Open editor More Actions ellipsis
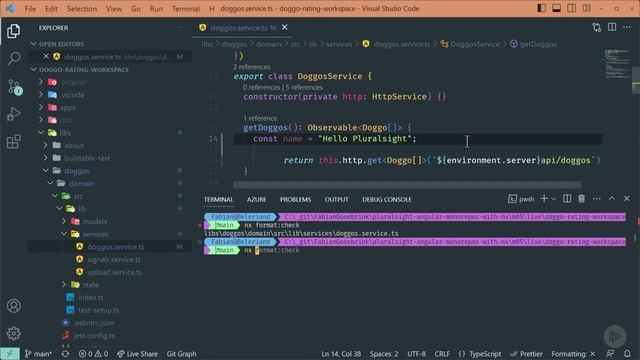The width and height of the screenshot is (640, 360). coord(627,27)
